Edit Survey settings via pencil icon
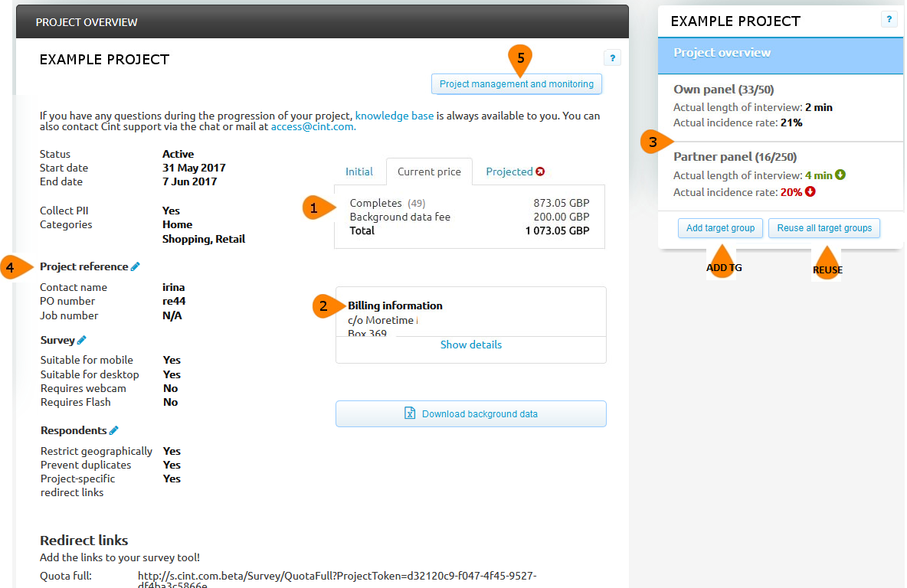This screenshot has width=907, height=588. [x=82, y=340]
